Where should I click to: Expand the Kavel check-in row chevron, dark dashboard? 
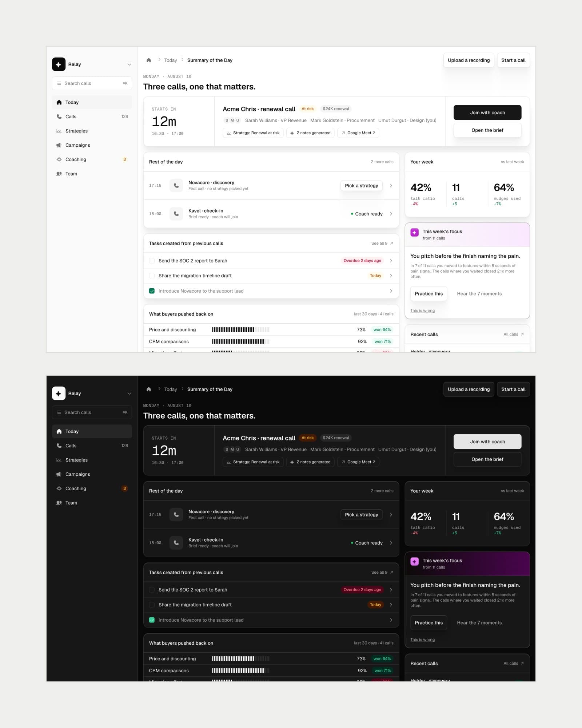click(391, 543)
